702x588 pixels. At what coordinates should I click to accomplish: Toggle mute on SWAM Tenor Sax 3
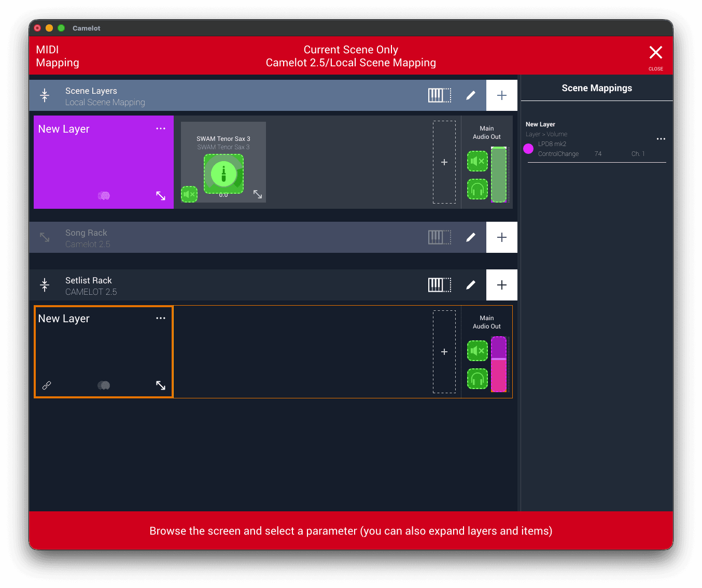189,194
